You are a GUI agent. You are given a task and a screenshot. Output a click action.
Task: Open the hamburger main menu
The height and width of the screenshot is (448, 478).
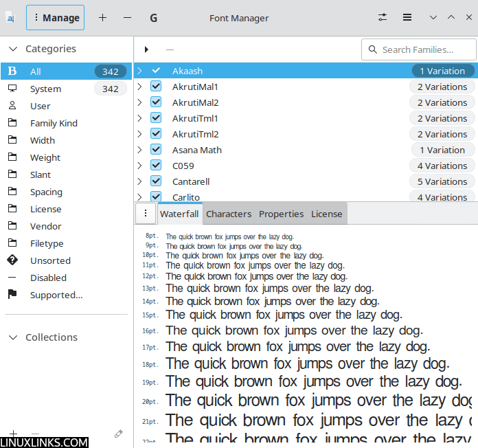tap(407, 17)
